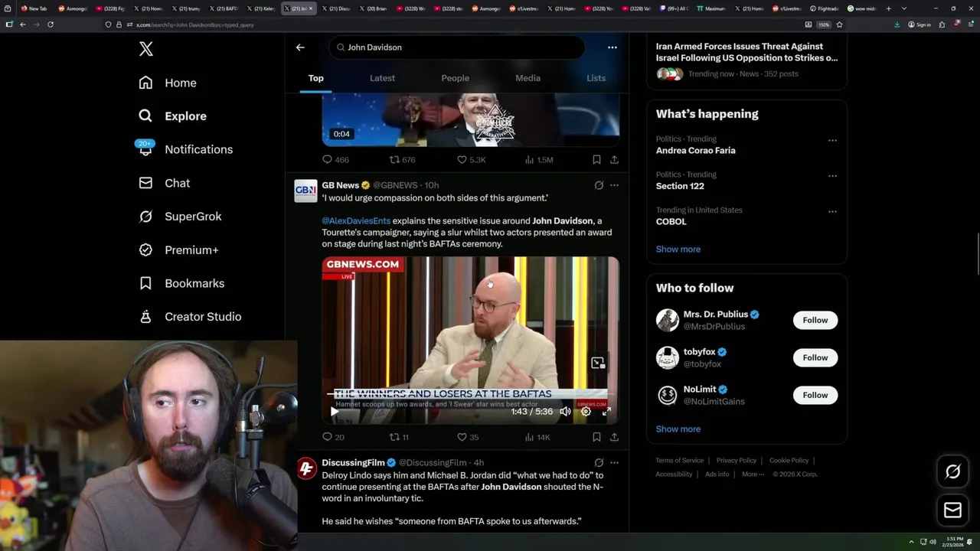Open the X logo home link

(x=146, y=49)
